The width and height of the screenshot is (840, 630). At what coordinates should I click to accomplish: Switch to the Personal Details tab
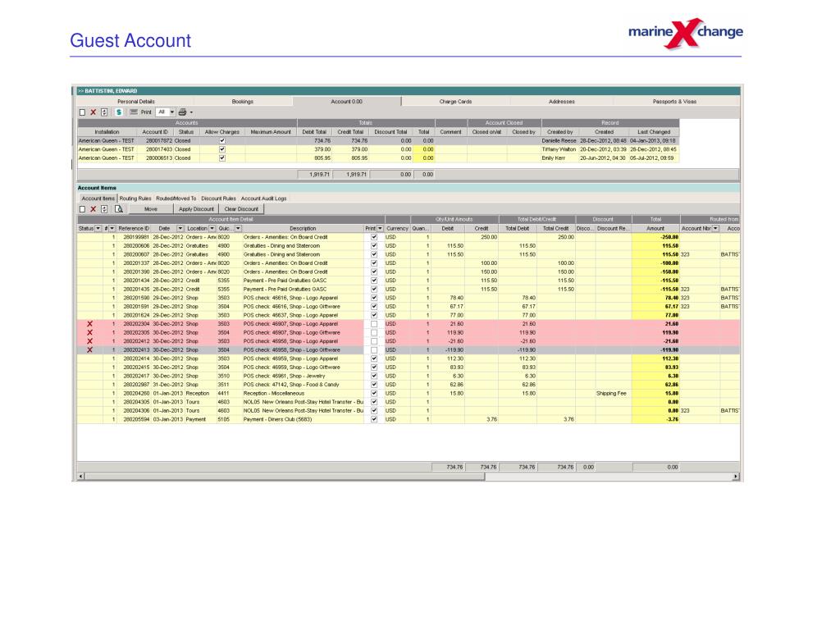[x=136, y=102]
